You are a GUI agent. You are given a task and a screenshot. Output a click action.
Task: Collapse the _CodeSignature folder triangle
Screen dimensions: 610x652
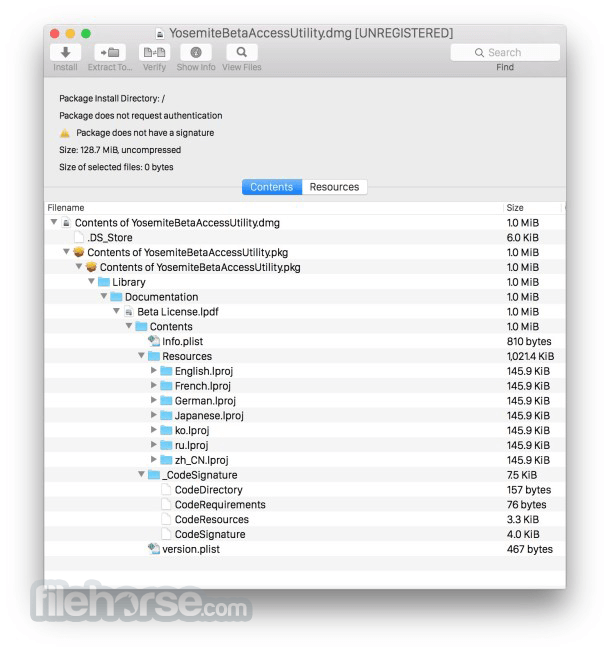141,474
